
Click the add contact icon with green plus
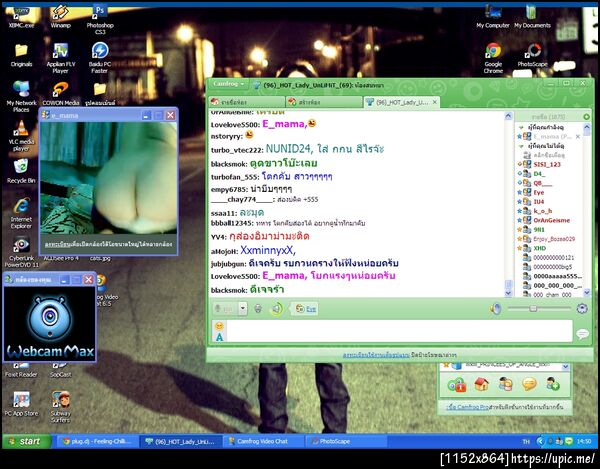tap(553, 384)
